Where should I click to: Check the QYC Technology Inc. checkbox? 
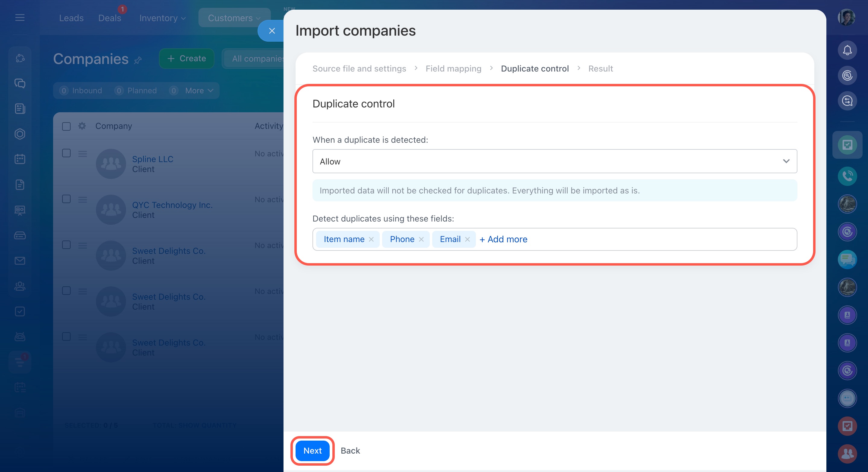pos(66,199)
